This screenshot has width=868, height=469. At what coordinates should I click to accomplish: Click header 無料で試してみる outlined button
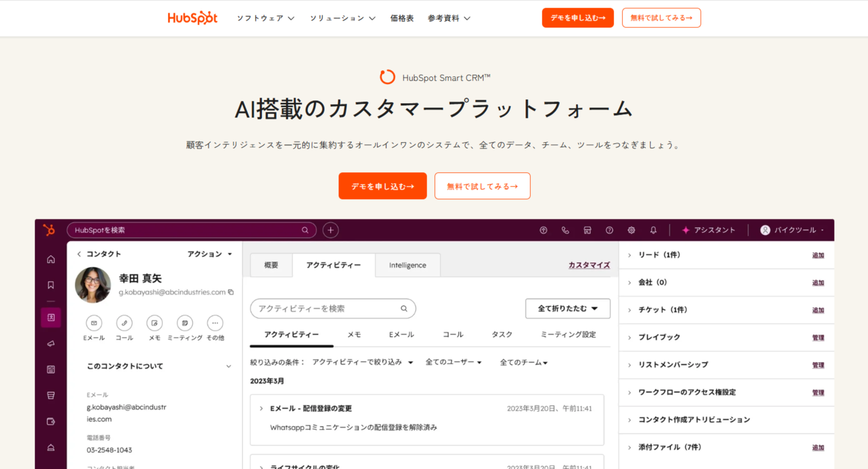coord(661,18)
